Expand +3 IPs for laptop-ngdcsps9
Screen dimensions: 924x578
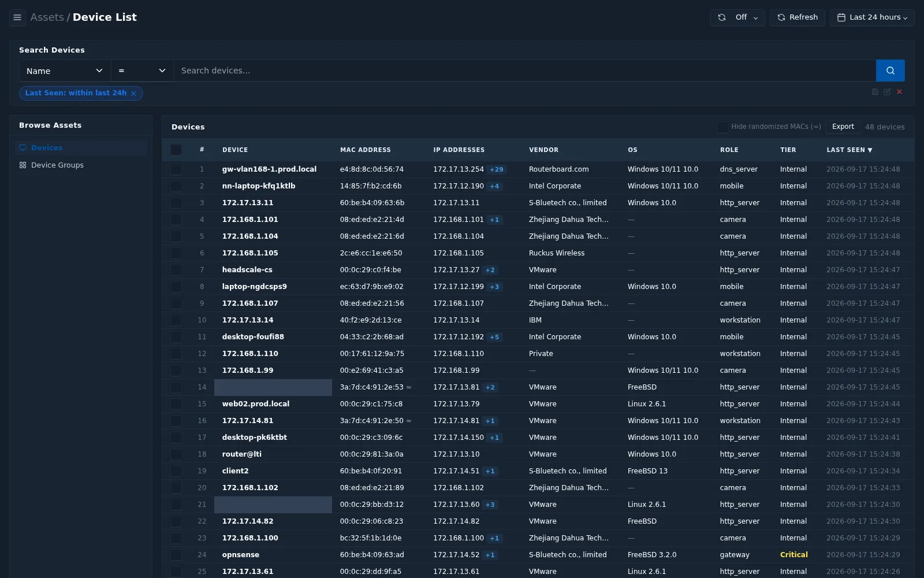click(x=494, y=287)
